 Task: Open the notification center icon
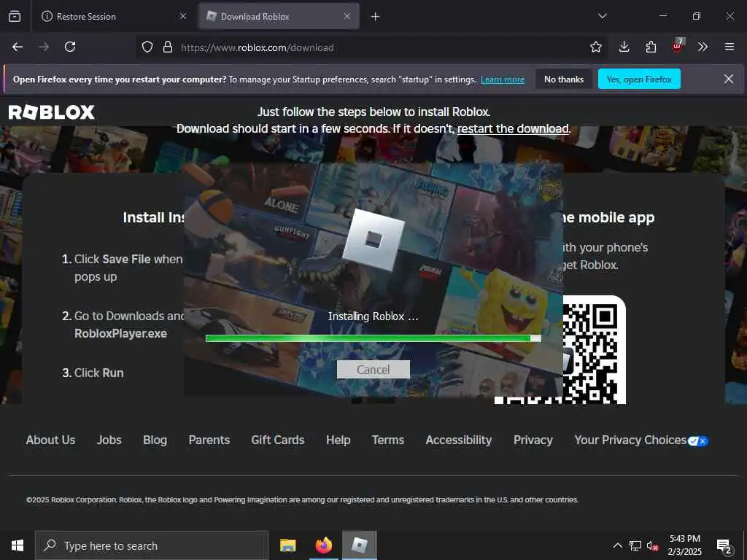[724, 546]
